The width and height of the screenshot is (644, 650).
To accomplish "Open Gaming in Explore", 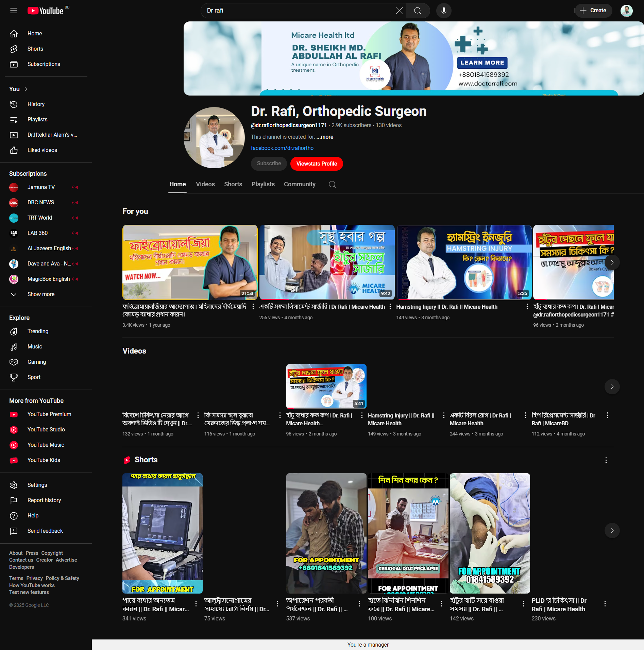I will pyautogui.click(x=46, y=362).
